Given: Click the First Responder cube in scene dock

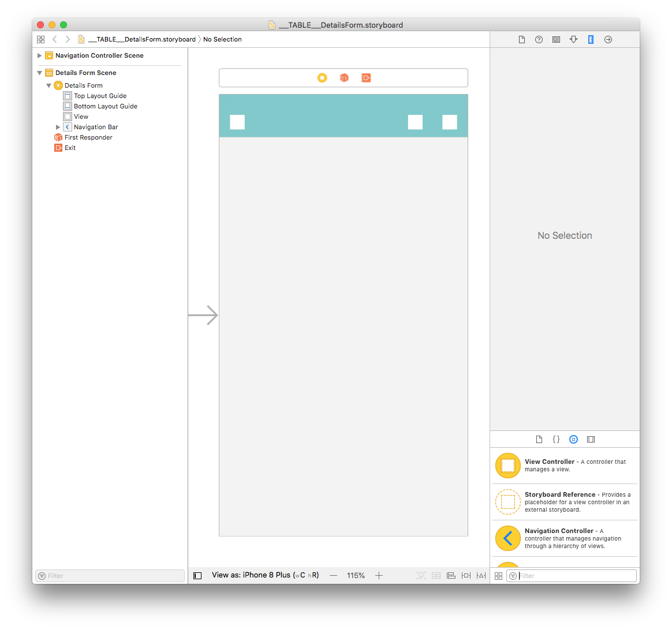Looking at the screenshot, I should 344,78.
